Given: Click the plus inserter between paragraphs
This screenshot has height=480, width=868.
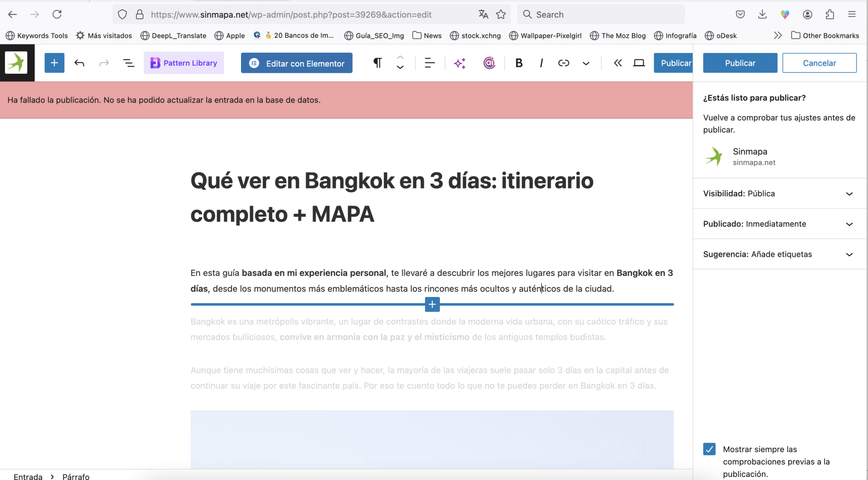Looking at the screenshot, I should (432, 304).
